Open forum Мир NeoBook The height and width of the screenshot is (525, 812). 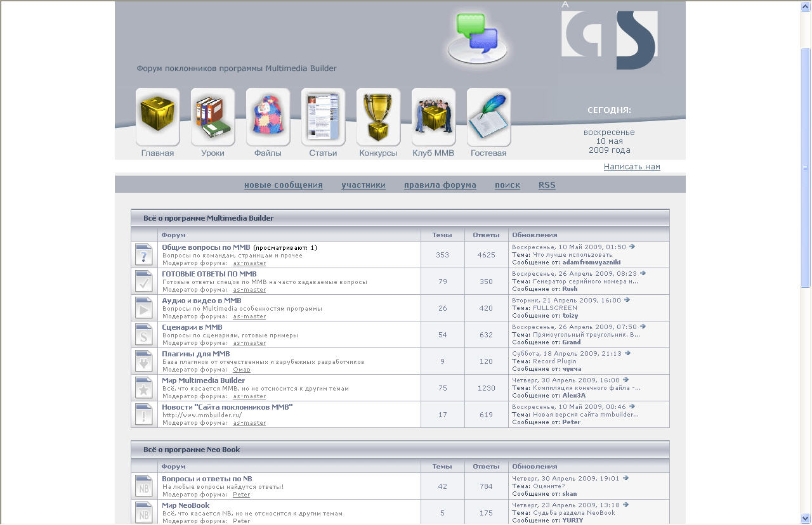[186, 505]
